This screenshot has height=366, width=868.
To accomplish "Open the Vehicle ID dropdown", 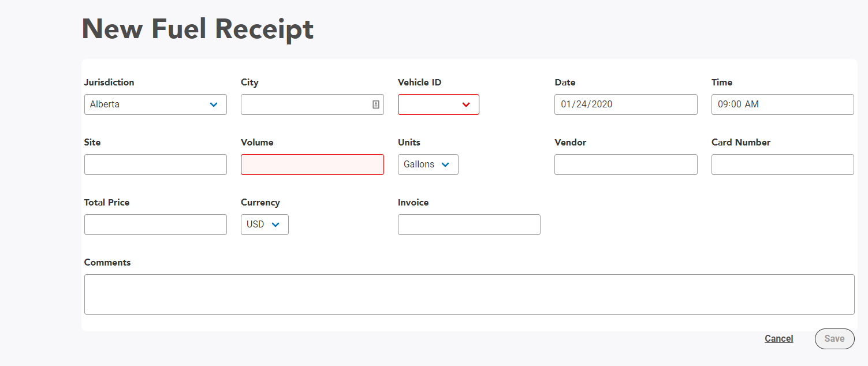I will (x=438, y=104).
